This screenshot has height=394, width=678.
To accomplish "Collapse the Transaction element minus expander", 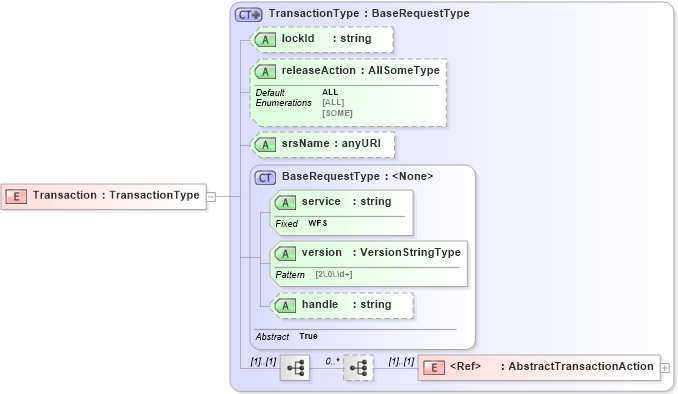I will (x=211, y=197).
